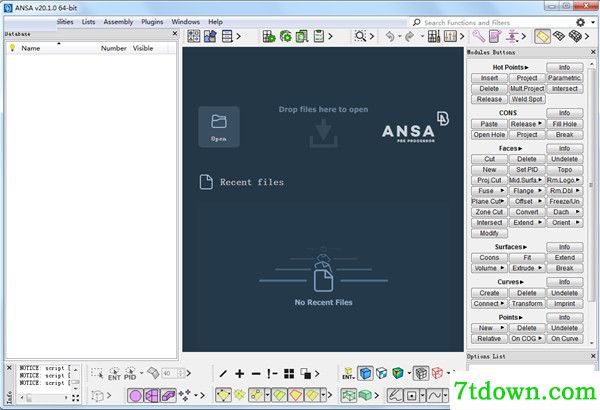Click the Faces section header arrow
This screenshot has width=600, height=410.
click(x=520, y=149)
